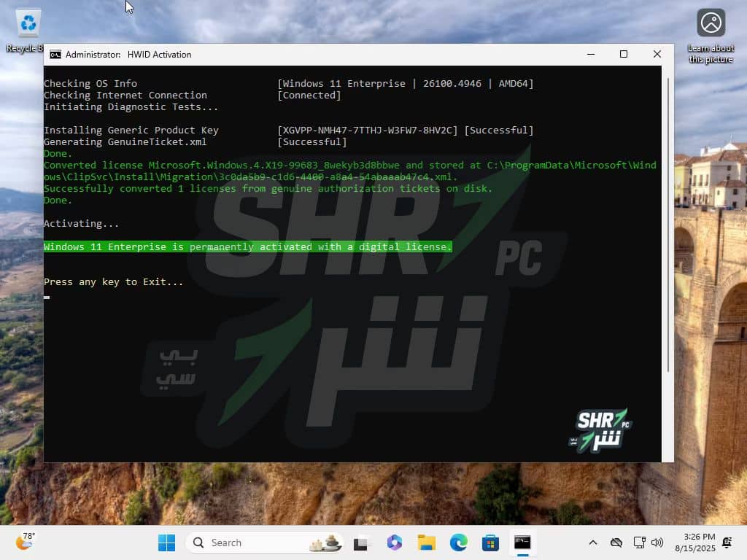
Task: Click the Learn about this picture icon
Action: point(711,36)
